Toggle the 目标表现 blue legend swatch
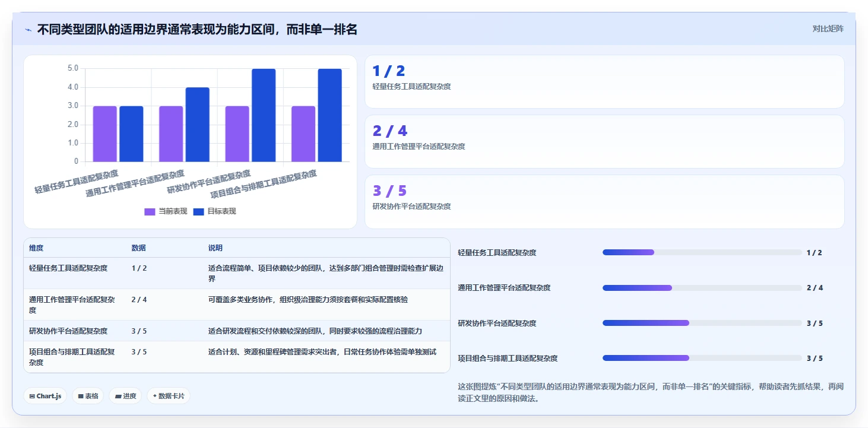Viewport: 868px width, 428px height. [x=199, y=212]
